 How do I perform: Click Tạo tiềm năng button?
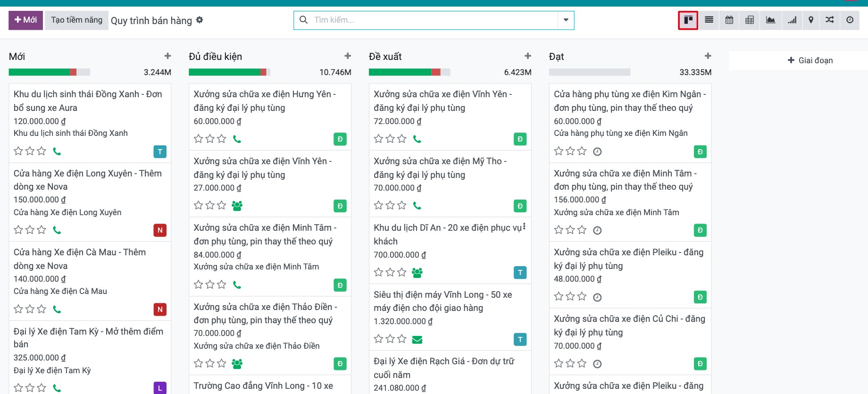(x=77, y=20)
